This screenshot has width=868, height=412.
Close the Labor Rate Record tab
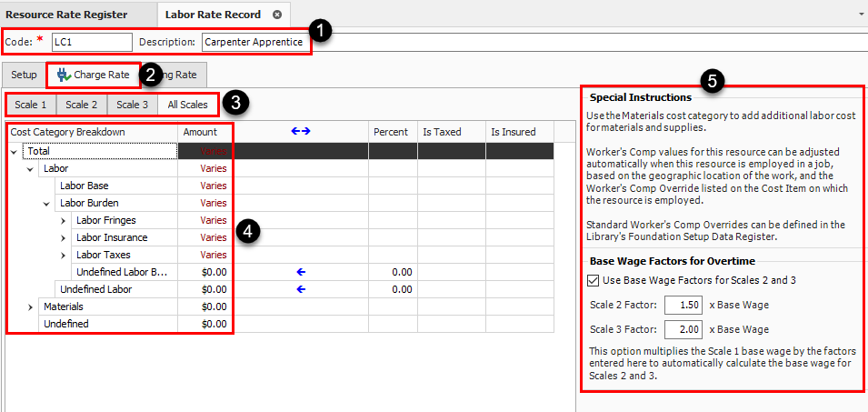[x=277, y=15]
